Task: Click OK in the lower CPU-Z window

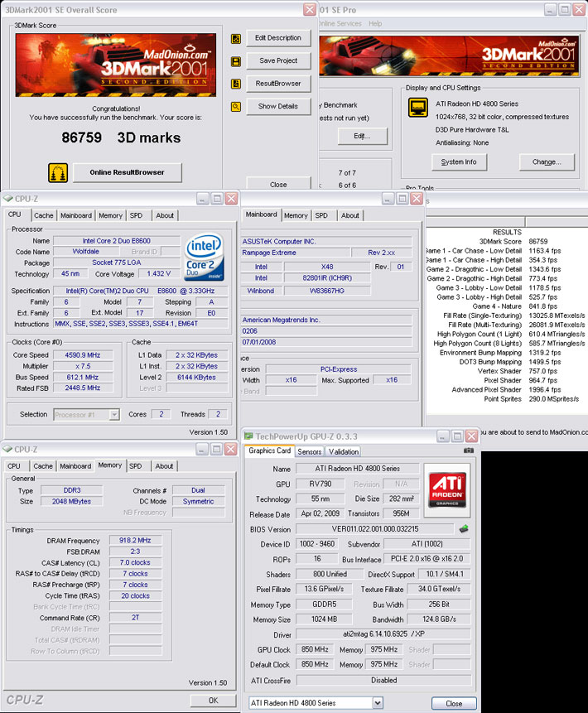Action: click(x=214, y=701)
